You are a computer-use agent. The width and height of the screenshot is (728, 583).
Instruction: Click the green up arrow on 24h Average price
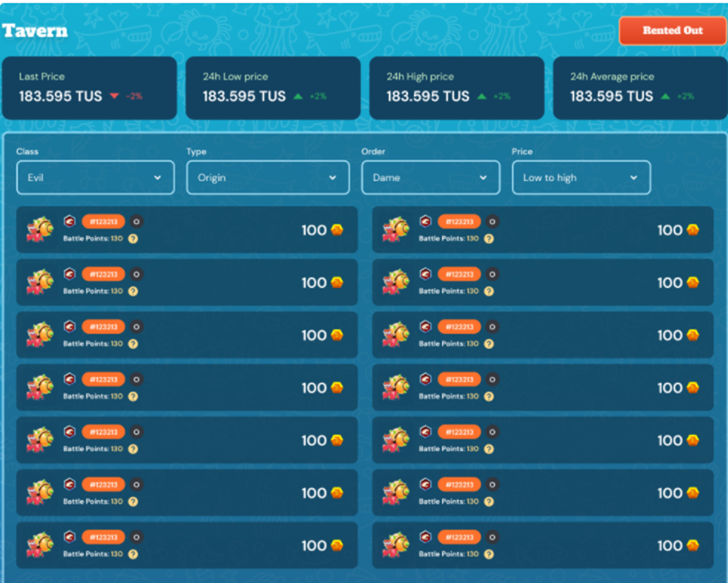(x=666, y=96)
